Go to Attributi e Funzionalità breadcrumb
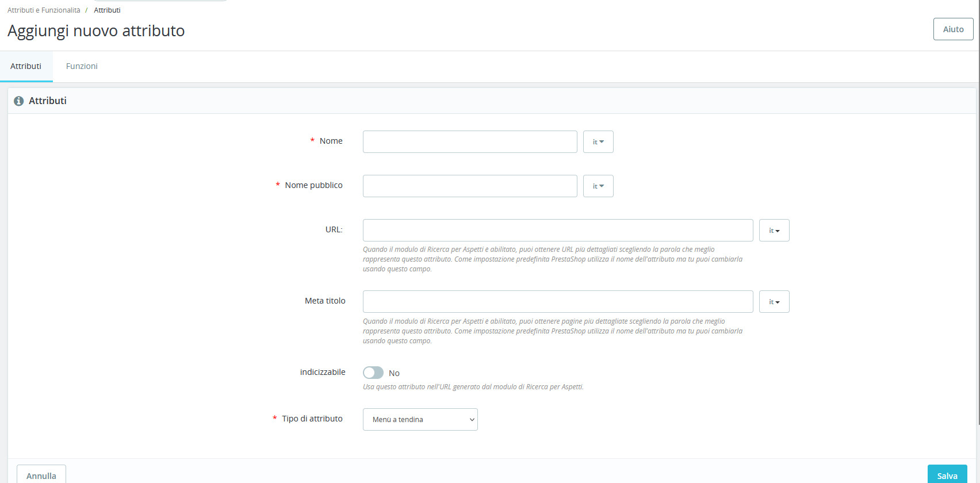This screenshot has width=980, height=483. tap(44, 10)
